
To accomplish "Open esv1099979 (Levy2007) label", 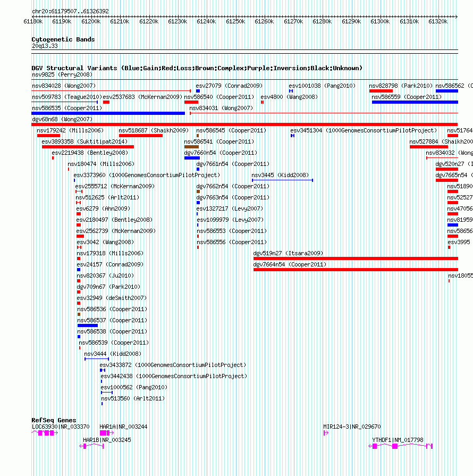I will 230,220.
